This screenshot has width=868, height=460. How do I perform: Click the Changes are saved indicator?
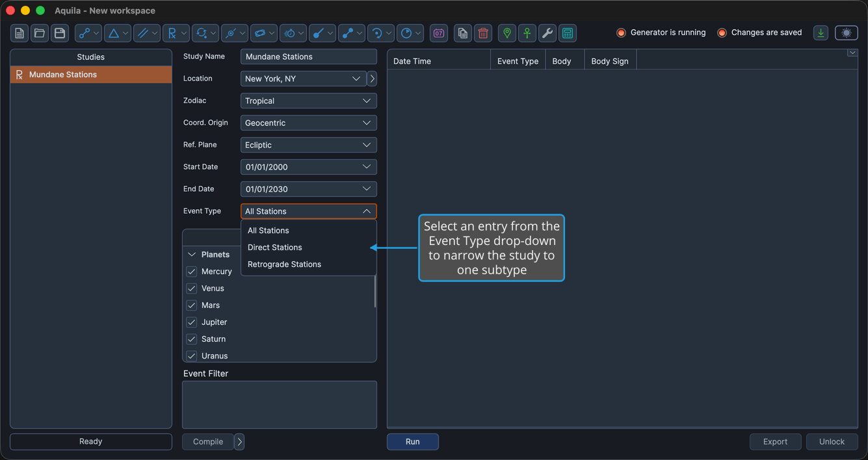coord(759,32)
